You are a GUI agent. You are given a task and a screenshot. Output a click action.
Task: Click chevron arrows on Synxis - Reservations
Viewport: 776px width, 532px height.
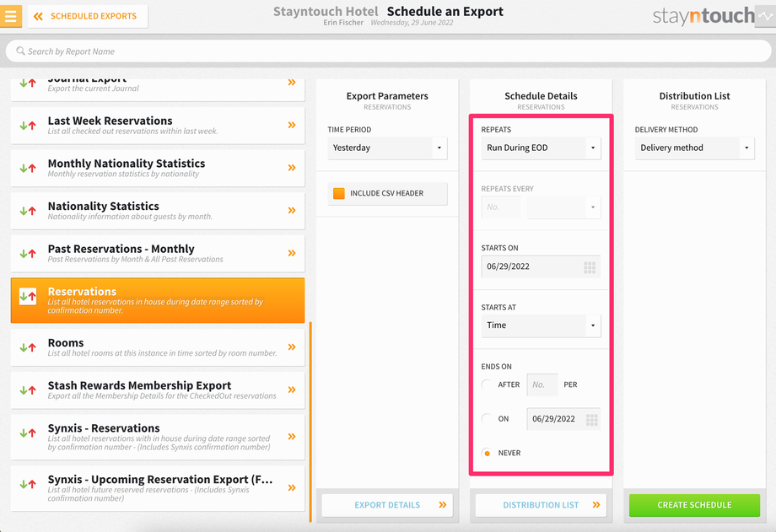[x=292, y=437]
